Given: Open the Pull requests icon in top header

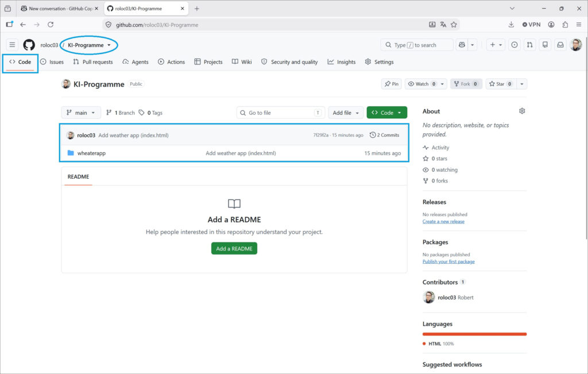Looking at the screenshot, I should tap(529, 45).
